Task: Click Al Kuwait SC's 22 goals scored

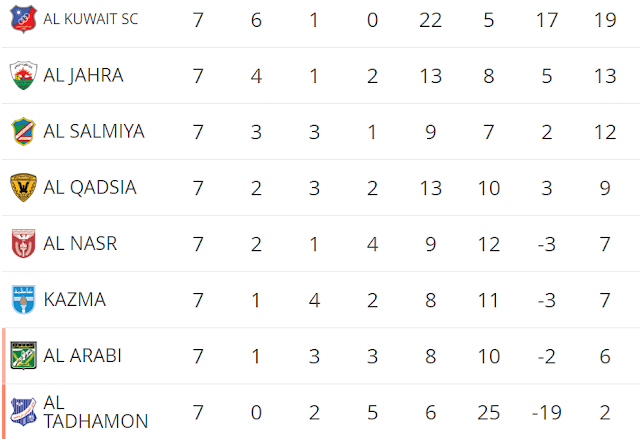Action: coord(431,19)
